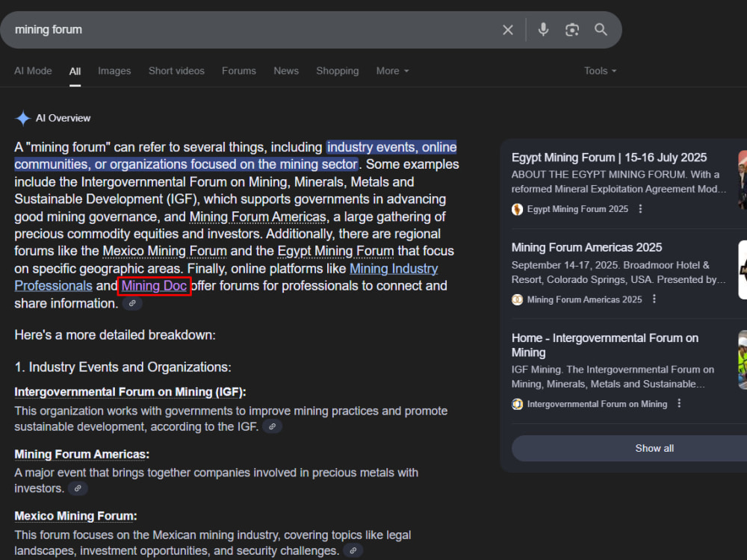The height and width of the screenshot is (560, 747).
Task: Open source link icon after 'security challenges.'
Action: pyautogui.click(x=353, y=550)
